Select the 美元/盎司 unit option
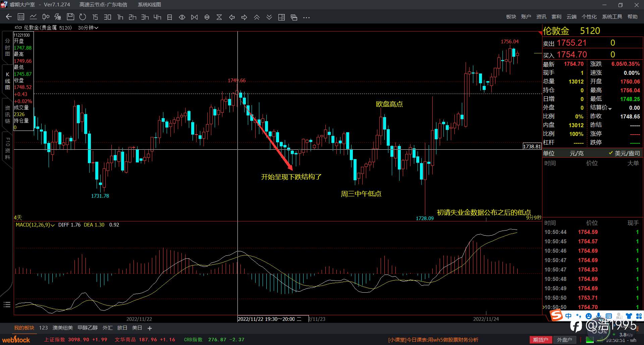The image size is (644, 345). coord(624,153)
